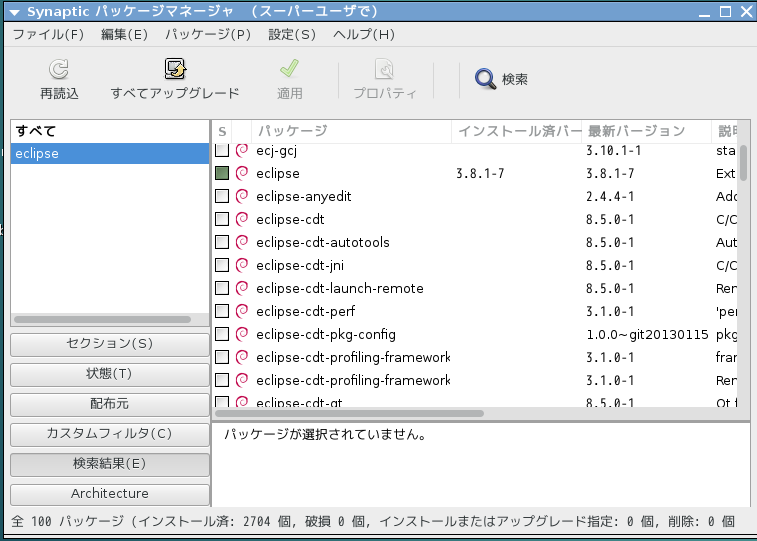Toggle the status checkbox for ecj-gcj
The height and width of the screenshot is (541, 757).
coord(222,150)
